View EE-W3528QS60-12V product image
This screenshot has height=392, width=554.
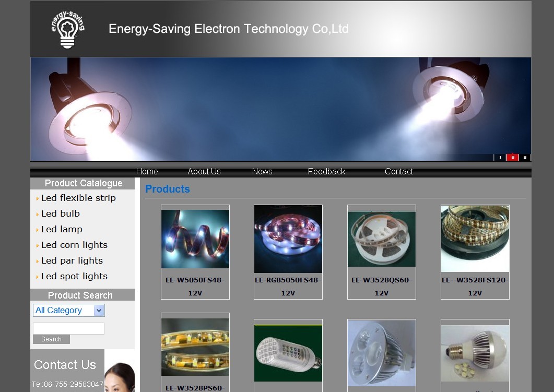point(382,239)
